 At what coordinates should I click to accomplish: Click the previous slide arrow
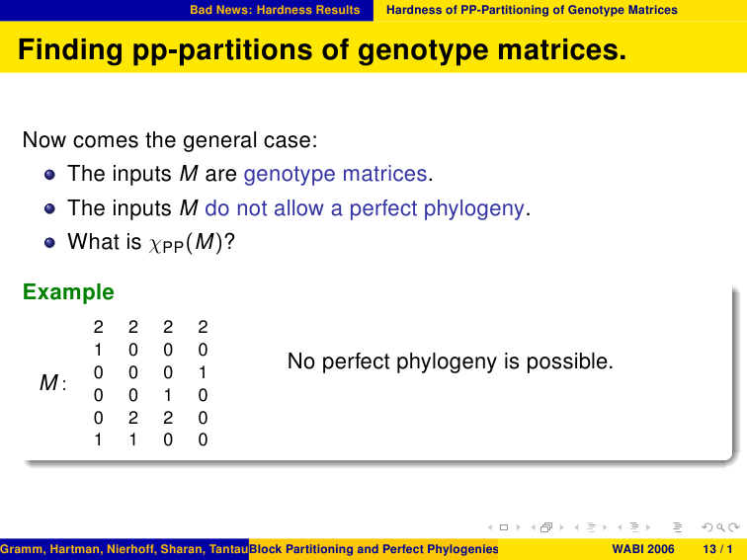490,527
